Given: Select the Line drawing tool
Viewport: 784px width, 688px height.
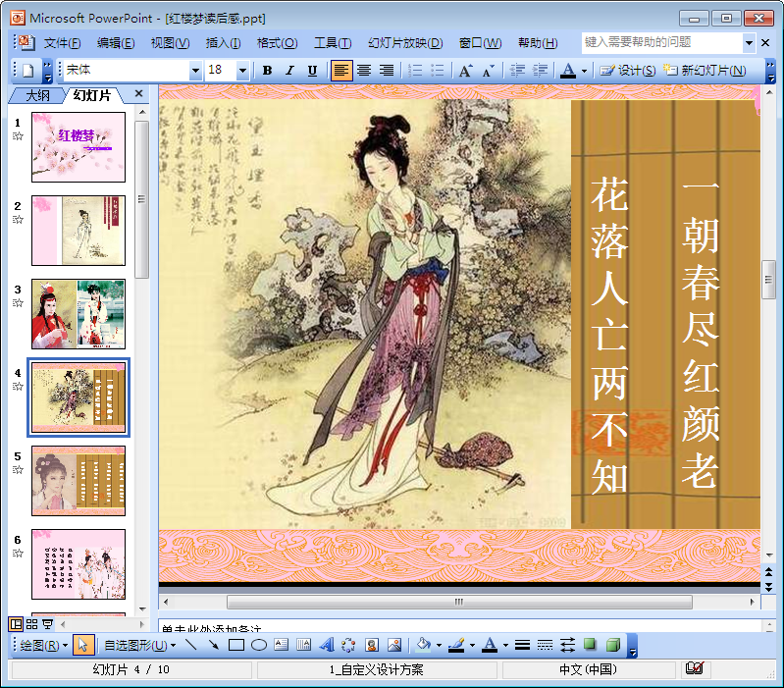Looking at the screenshot, I should 191,645.
